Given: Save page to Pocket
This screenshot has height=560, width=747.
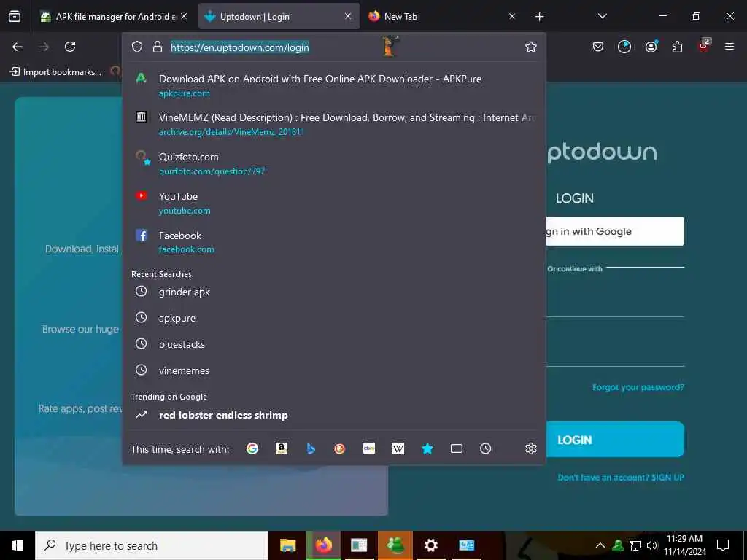Looking at the screenshot, I should pyautogui.click(x=598, y=47).
